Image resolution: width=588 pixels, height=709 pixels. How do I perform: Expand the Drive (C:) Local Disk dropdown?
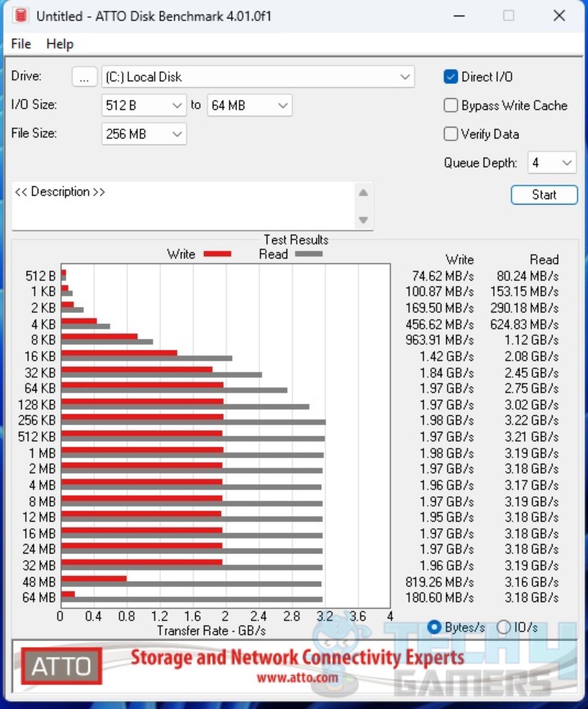tap(258, 77)
